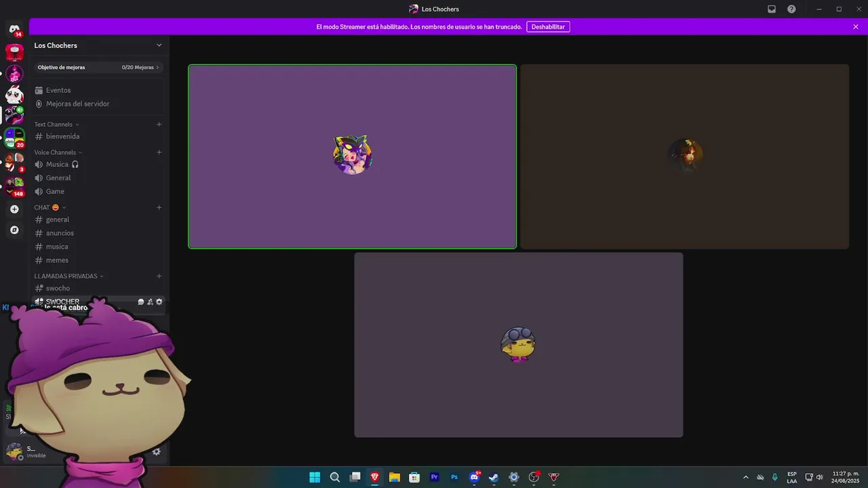
Task: Open the Windows Start menu
Action: [x=315, y=477]
